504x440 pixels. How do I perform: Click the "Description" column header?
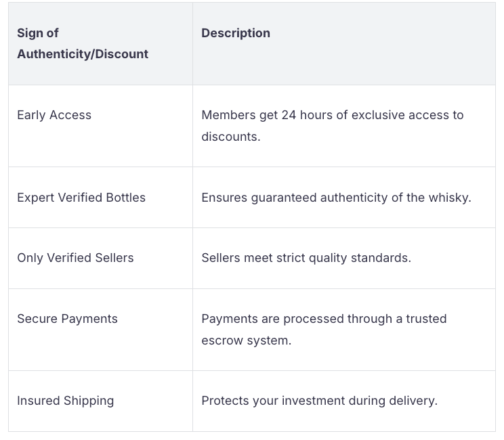coord(236,33)
